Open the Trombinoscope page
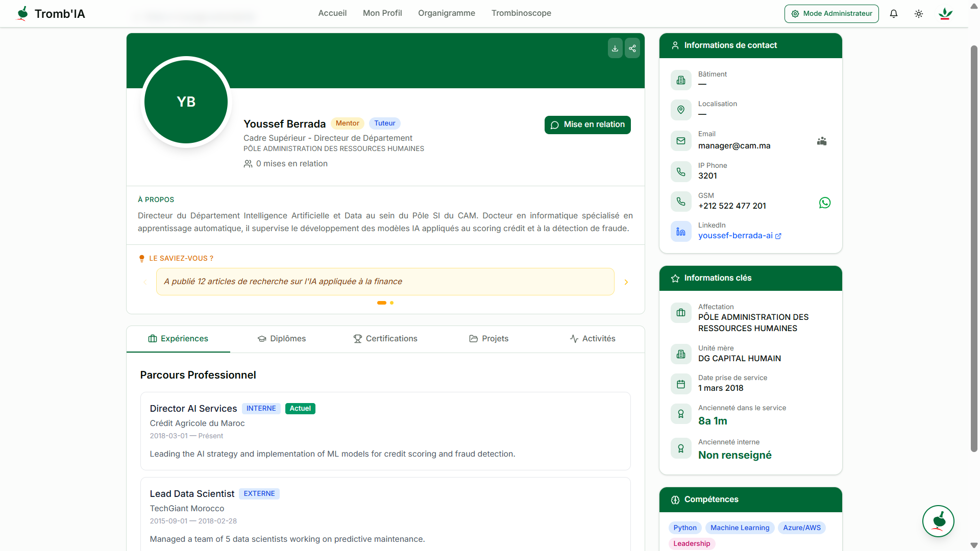This screenshot has width=980, height=551. (521, 13)
